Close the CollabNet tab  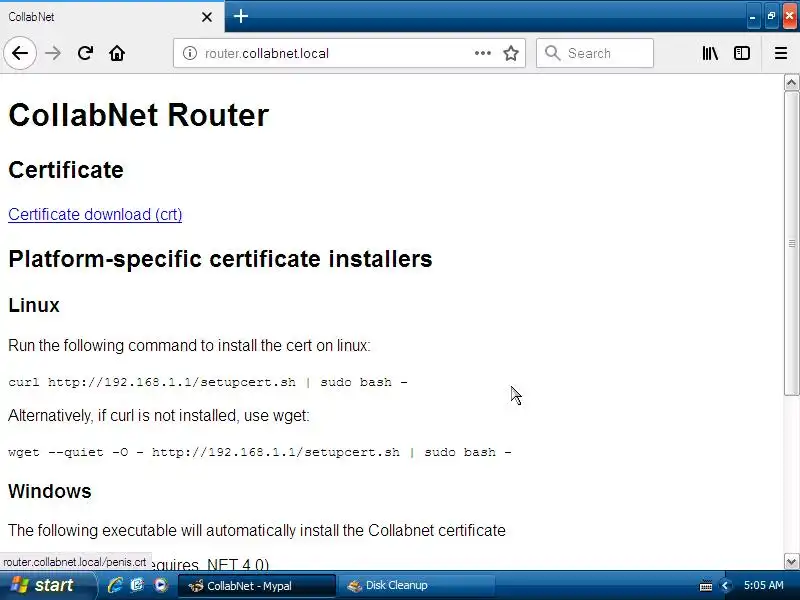point(207,17)
